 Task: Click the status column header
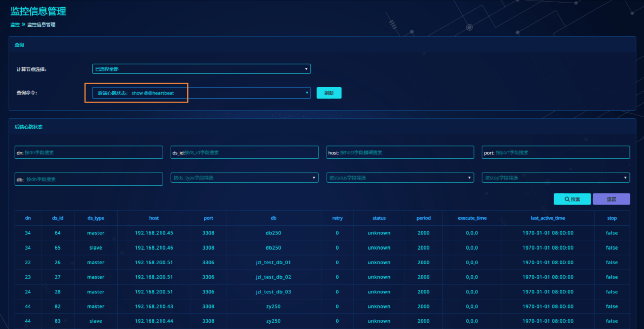379,218
